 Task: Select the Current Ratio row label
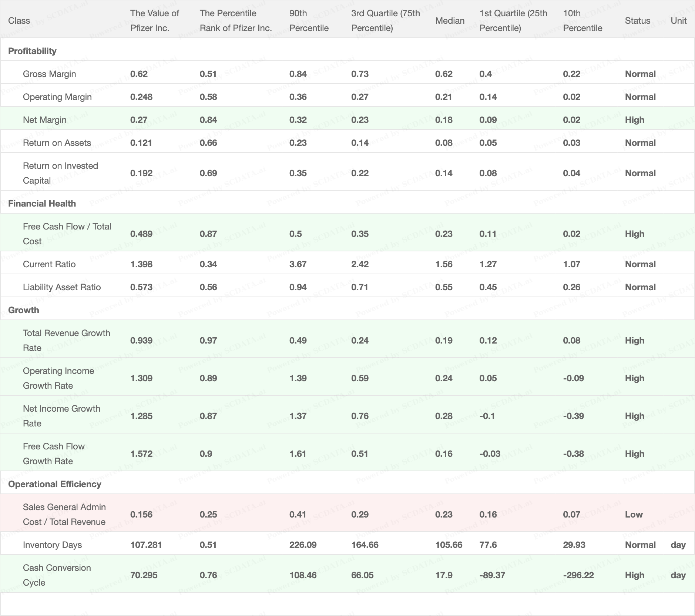coord(49,264)
